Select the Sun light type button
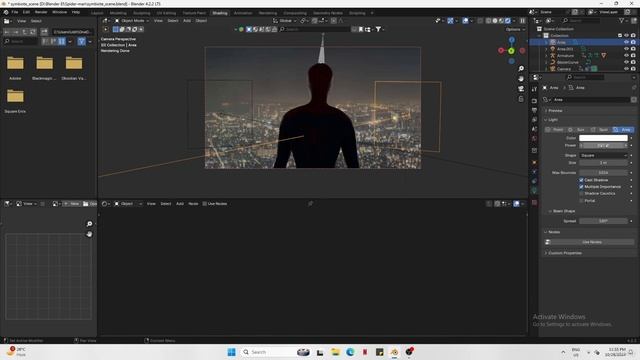640x360 pixels. pyautogui.click(x=578, y=129)
